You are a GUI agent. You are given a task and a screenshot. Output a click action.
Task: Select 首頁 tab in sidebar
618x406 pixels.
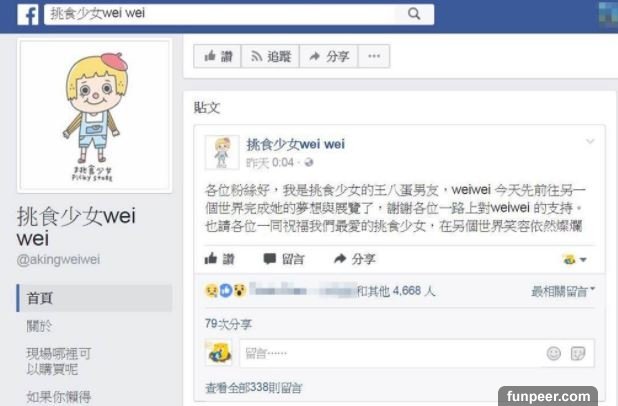coord(94,298)
